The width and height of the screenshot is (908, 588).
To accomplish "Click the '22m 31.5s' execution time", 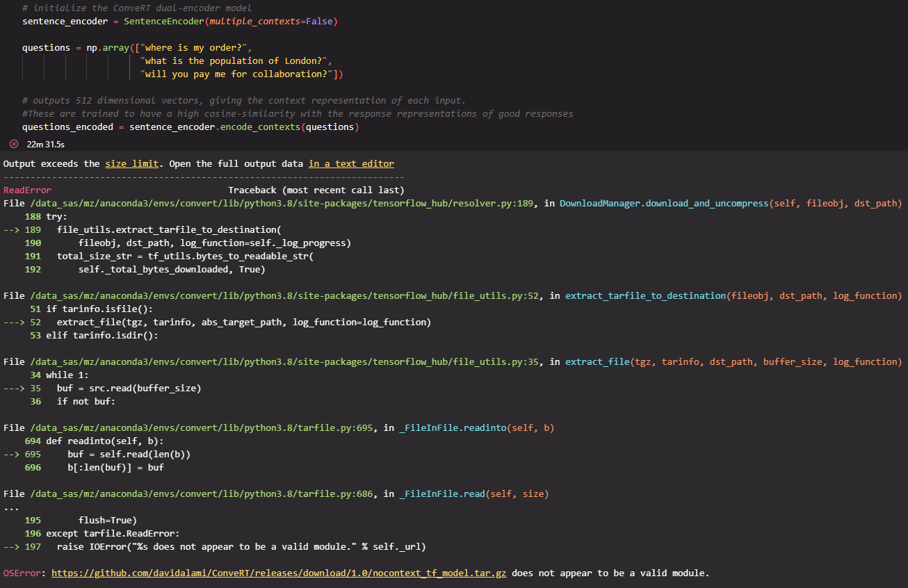I will tap(45, 144).
